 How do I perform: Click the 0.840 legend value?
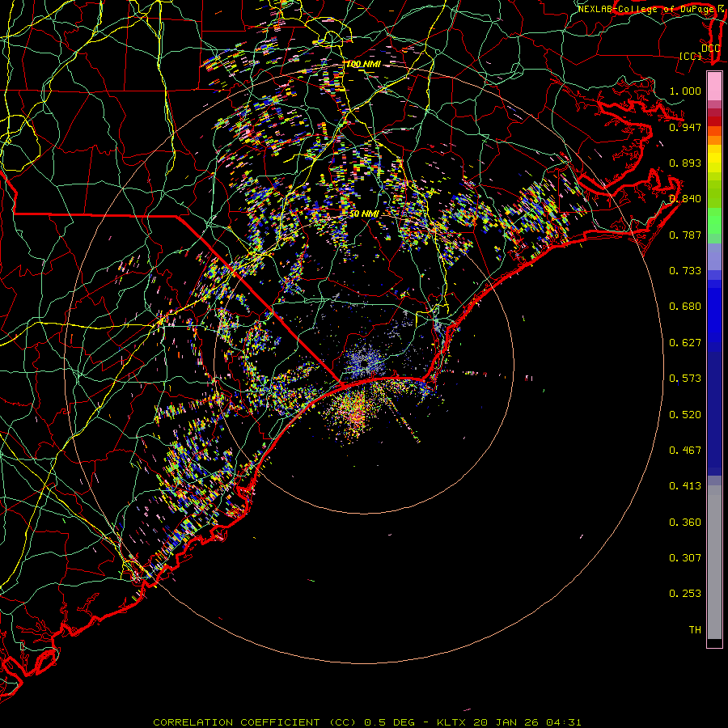tap(685, 199)
